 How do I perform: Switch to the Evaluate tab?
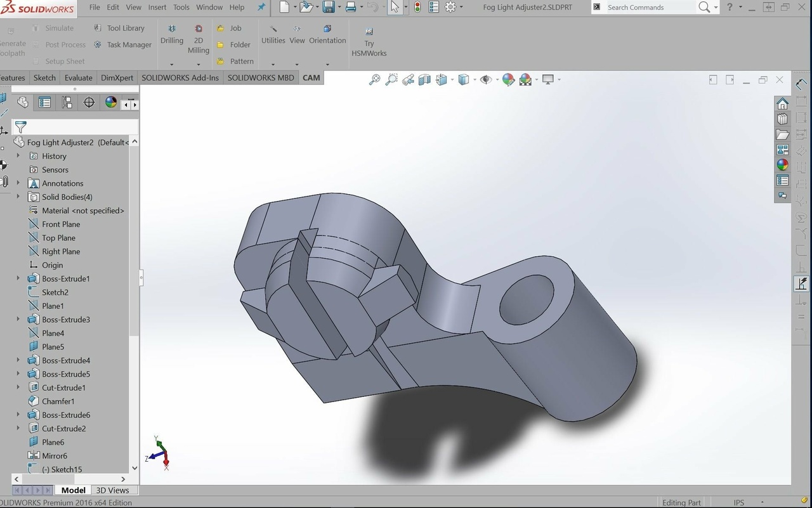pos(78,77)
